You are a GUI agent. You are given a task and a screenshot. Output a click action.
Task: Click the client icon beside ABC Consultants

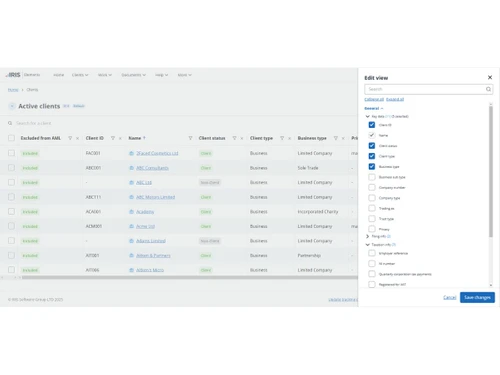tap(131, 168)
